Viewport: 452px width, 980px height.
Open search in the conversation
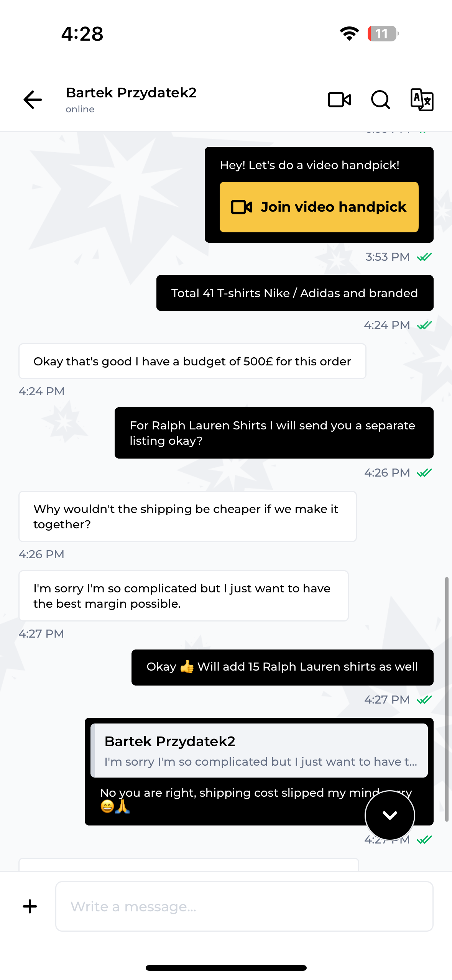pos(381,100)
